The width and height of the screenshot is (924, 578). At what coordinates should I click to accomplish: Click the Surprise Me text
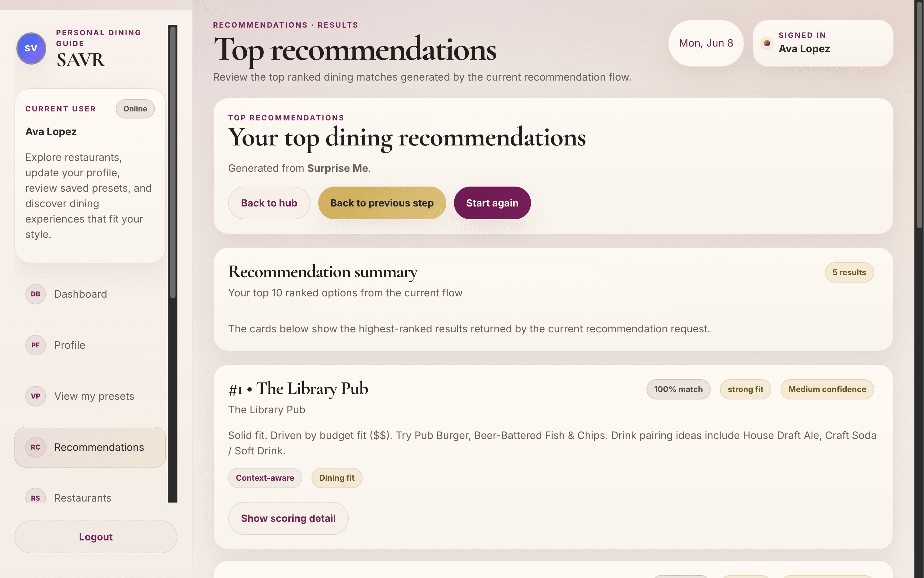(x=338, y=168)
